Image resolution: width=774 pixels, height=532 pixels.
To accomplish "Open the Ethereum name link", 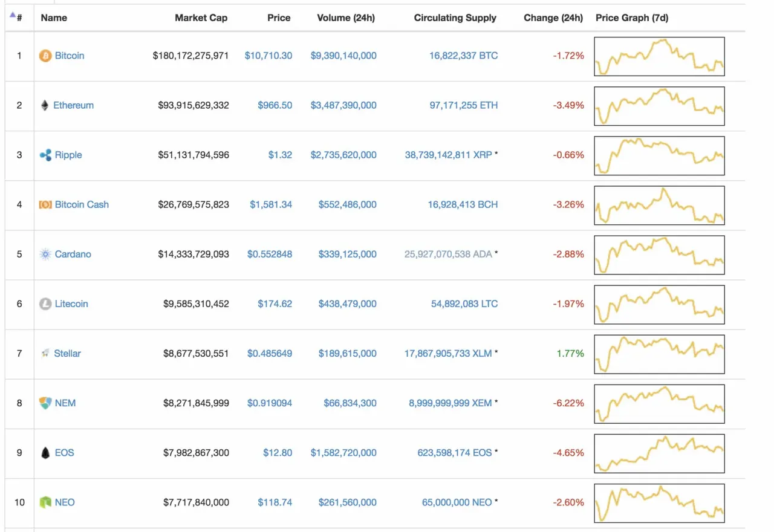I will coord(73,105).
